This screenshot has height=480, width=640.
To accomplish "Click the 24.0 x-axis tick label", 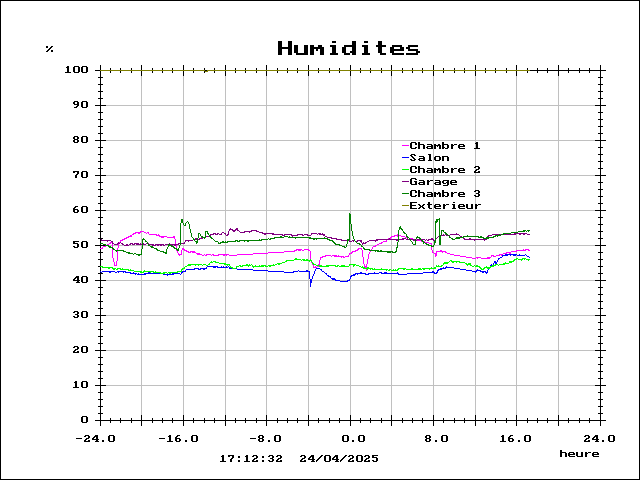I will click(599, 438).
